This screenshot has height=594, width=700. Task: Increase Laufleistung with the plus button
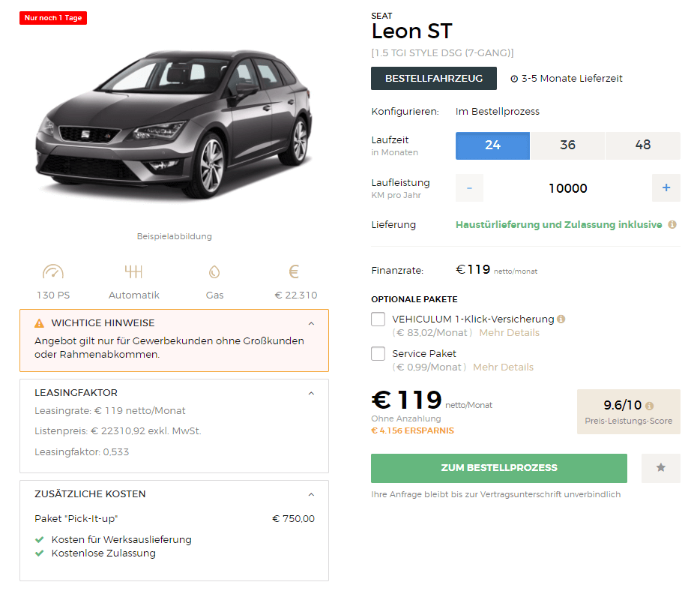click(666, 187)
